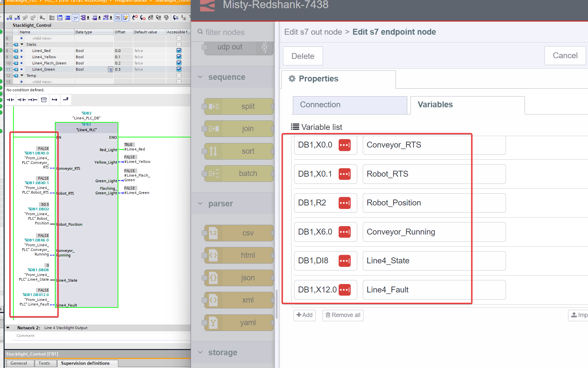The width and height of the screenshot is (588, 368).
Task: Click Remove all variables
Action: click(343, 315)
